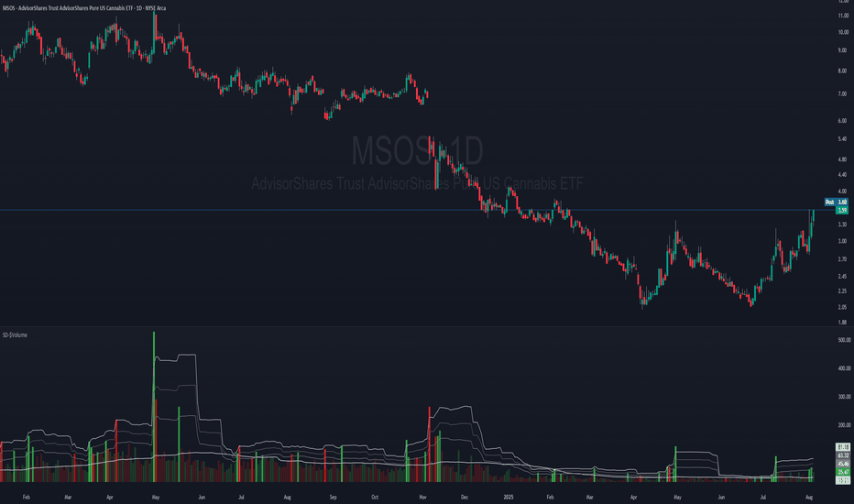Screen dimensions: 854x504
Task: Click the large MSOS 1D watermark text
Action: click(418, 149)
